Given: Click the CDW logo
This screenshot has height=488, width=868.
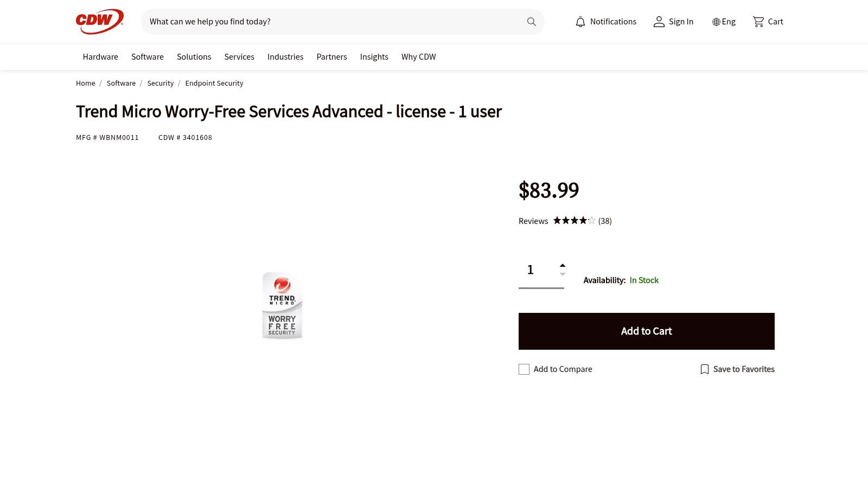Looking at the screenshot, I should coord(99,21).
